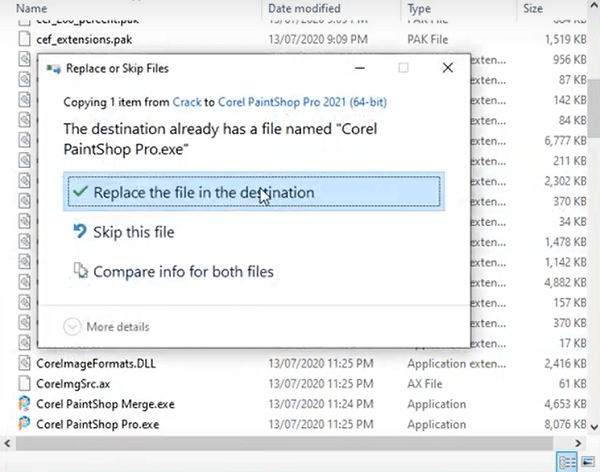Viewport: 600px width, 472px height.
Task: Select Skip this file option
Action: [134, 232]
